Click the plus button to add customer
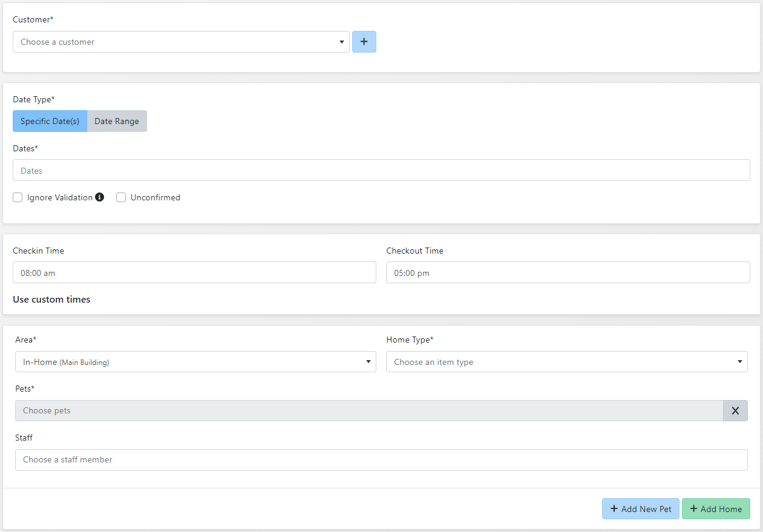763x532 pixels. (364, 42)
